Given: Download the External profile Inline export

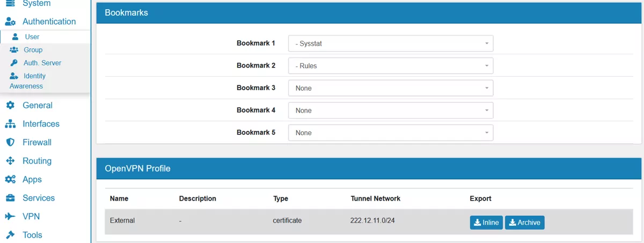Looking at the screenshot, I should tap(486, 222).
